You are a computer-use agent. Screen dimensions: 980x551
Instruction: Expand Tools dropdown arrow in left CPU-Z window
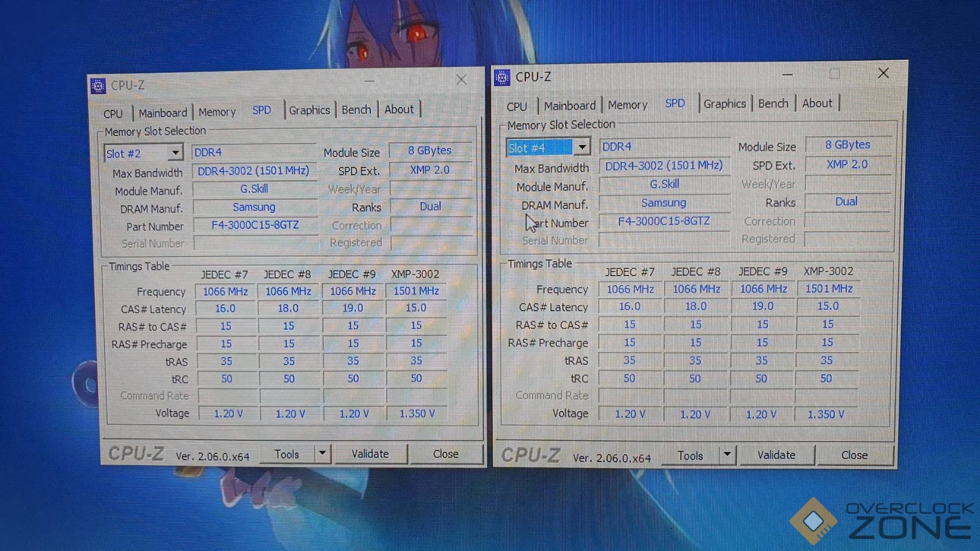click(322, 453)
